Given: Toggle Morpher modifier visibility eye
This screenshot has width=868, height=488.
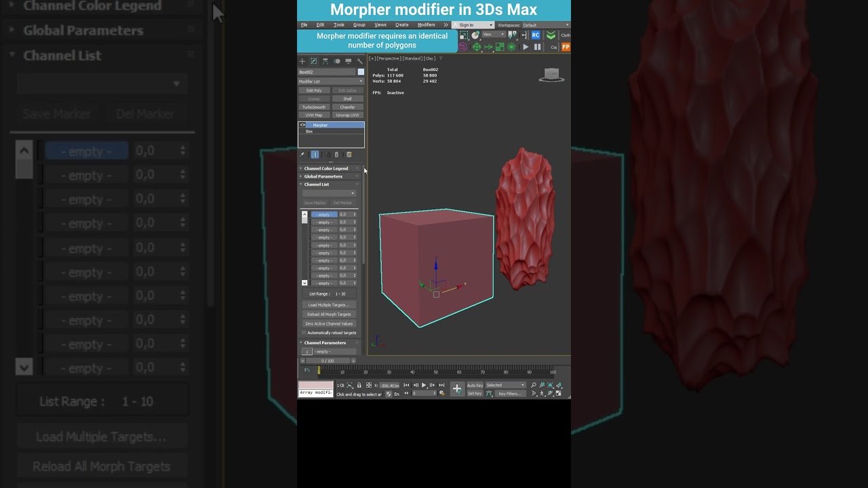Looking at the screenshot, I should tap(302, 125).
